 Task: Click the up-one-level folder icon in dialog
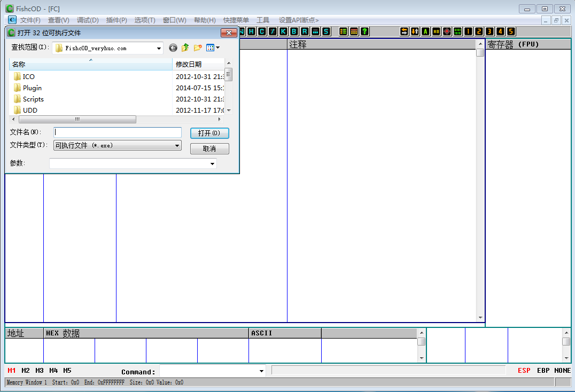click(x=185, y=48)
